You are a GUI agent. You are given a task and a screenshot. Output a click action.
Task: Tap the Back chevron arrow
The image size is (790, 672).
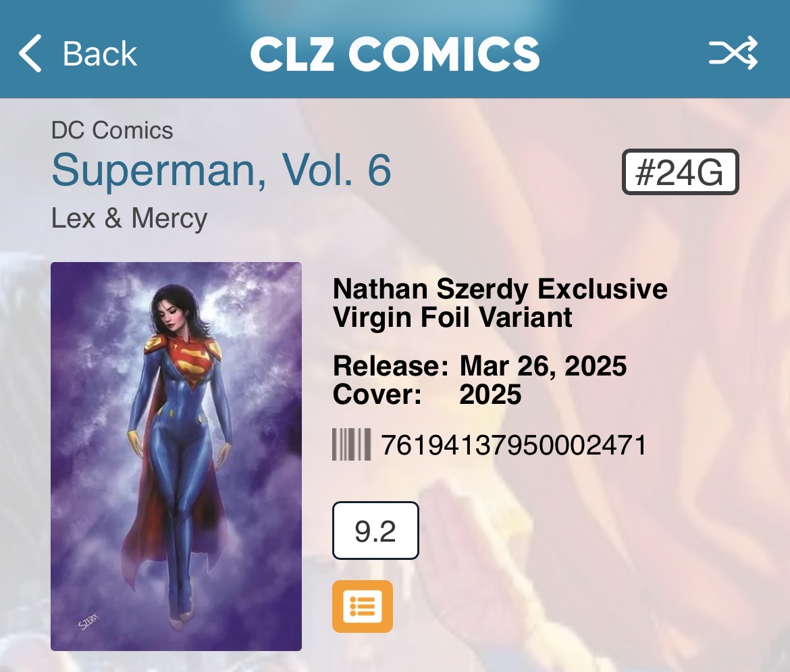click(30, 53)
